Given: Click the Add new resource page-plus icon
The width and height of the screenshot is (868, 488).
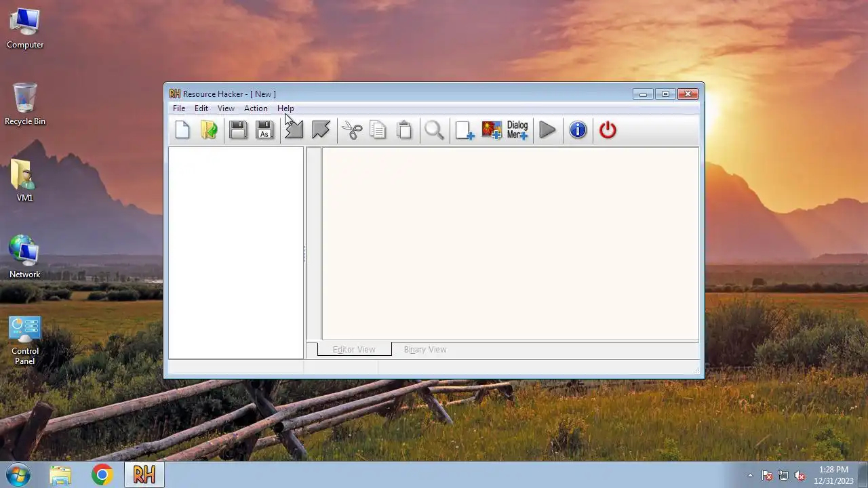Looking at the screenshot, I should point(465,129).
